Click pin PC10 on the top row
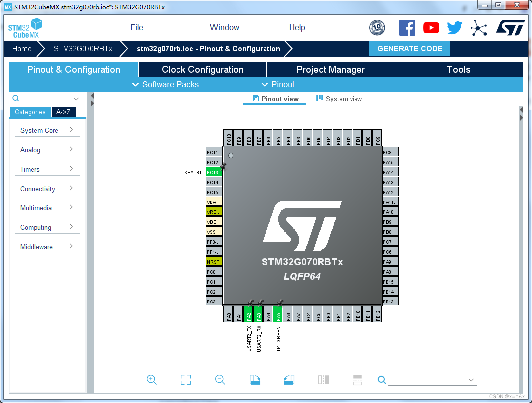This screenshot has height=403, width=532. (229, 138)
